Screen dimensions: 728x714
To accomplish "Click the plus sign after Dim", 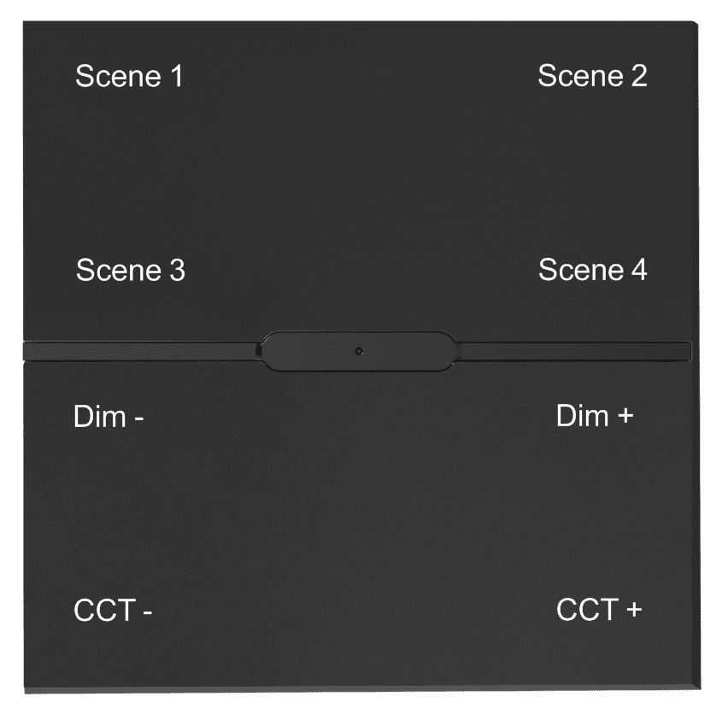I will pyautogui.click(x=625, y=418).
